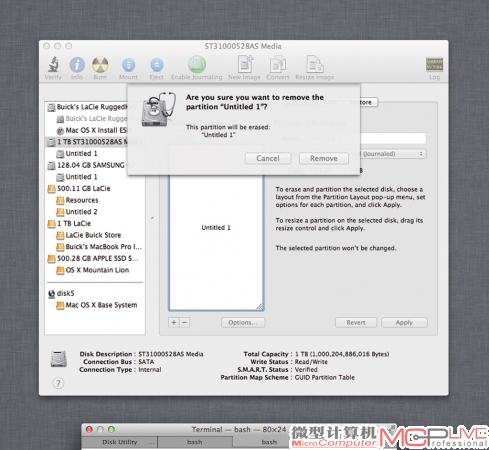Switch to second bash tab in Terminal
The width and height of the screenshot is (489, 450).
pos(269,442)
